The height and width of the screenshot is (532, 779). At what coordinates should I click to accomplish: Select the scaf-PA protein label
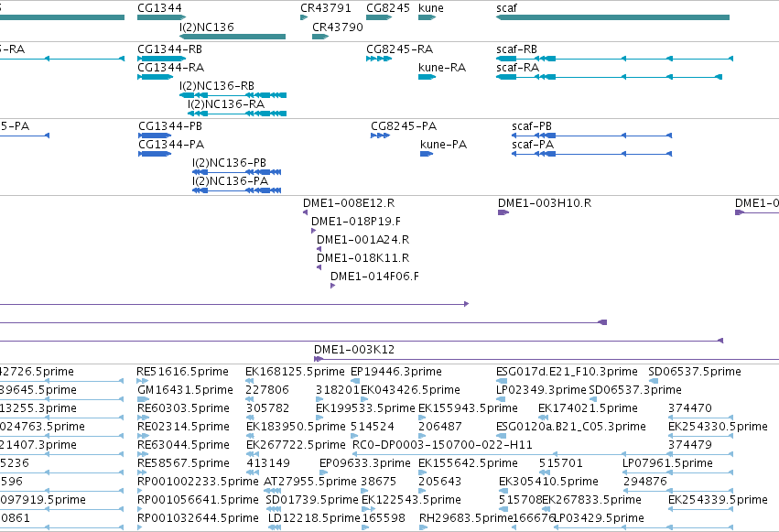pos(533,144)
